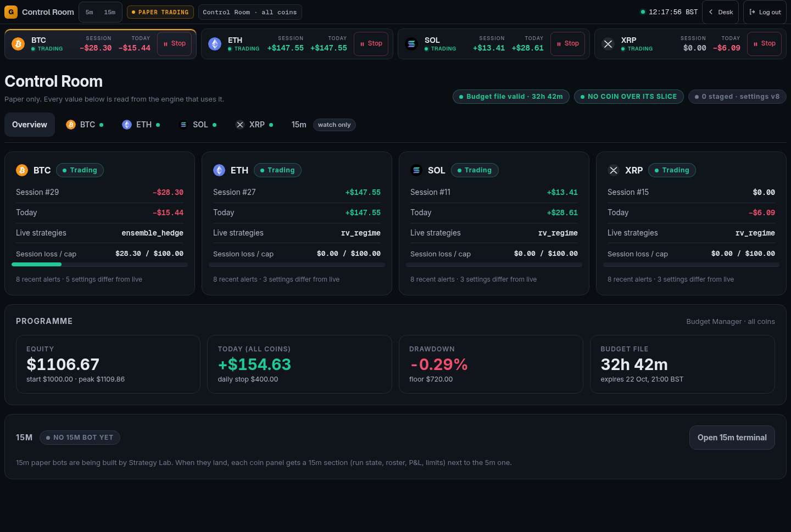Image resolution: width=791 pixels, height=532 pixels.
Task: Click the ETH session loss progress bar
Action: 297,265
